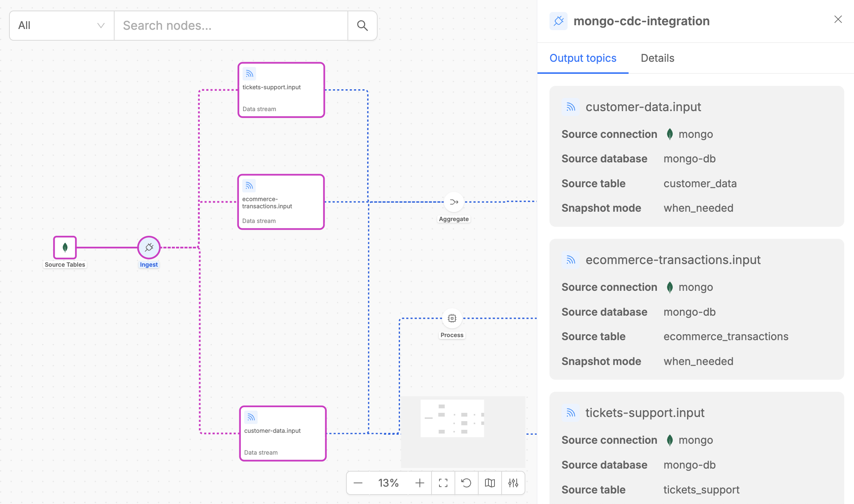Viewport: 854px width, 504px height.
Task: Switch to the Details tab
Action: 657,58
